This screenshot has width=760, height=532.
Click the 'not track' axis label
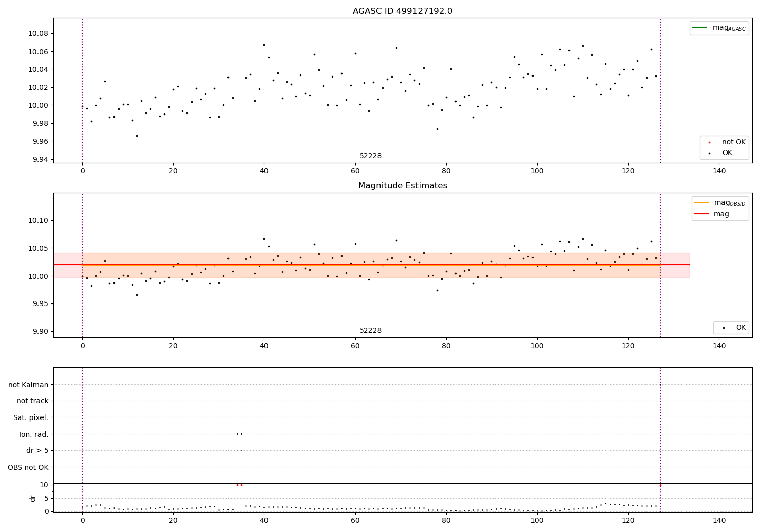(32, 401)
